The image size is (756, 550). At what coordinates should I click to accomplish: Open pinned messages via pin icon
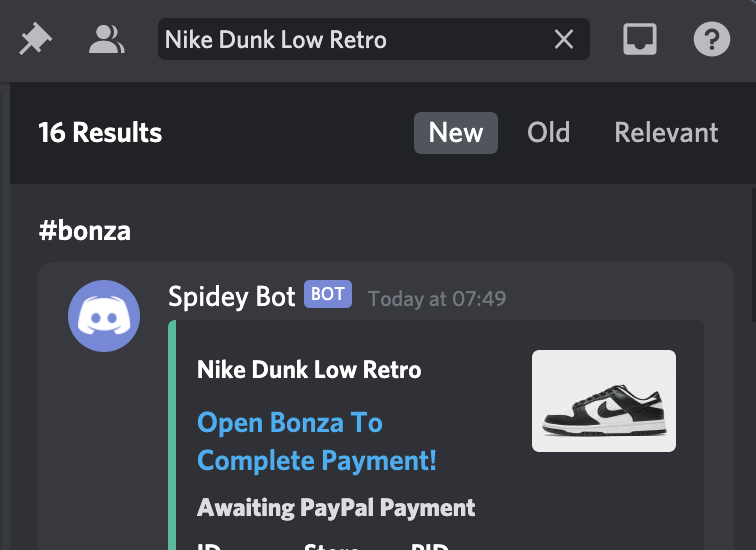(x=35, y=39)
